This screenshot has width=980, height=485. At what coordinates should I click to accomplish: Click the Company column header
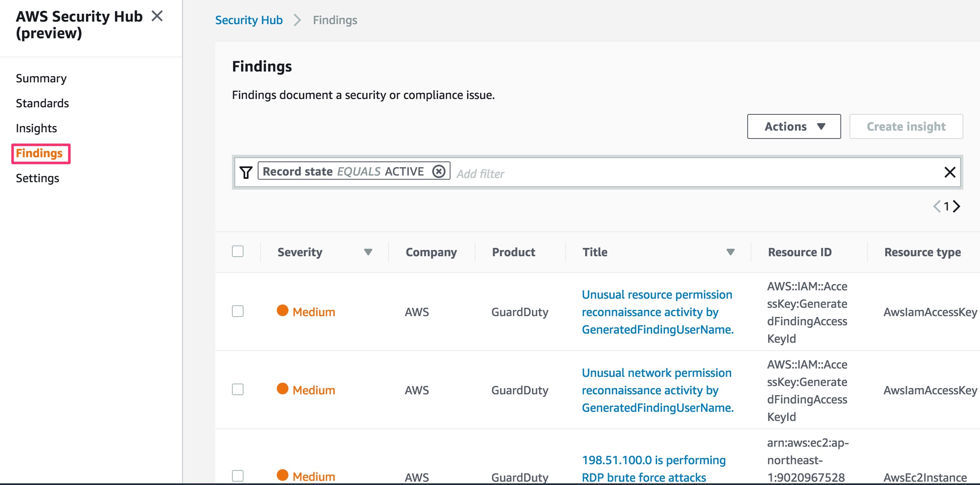tap(431, 252)
